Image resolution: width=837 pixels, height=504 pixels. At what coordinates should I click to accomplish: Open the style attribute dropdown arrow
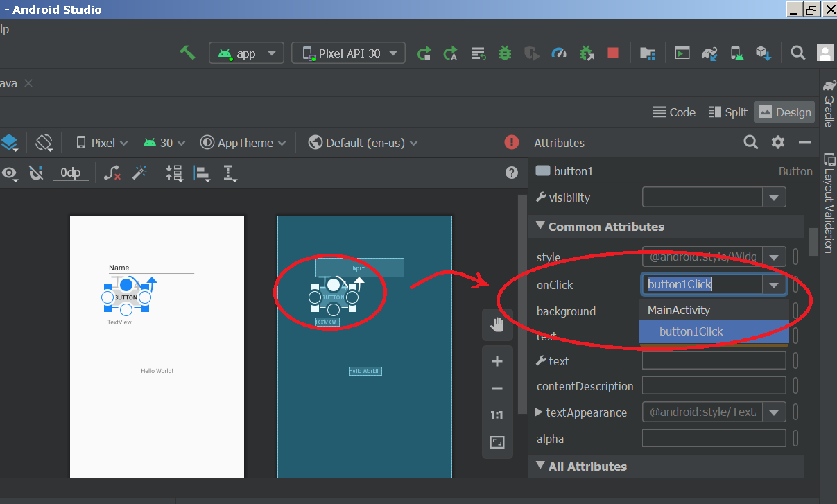774,256
